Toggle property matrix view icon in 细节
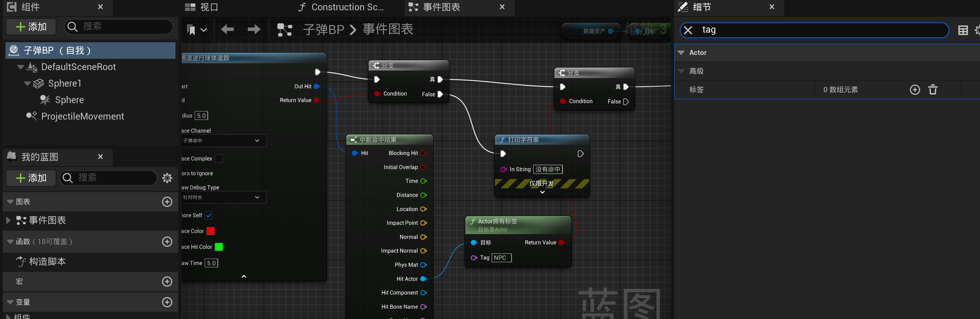The height and width of the screenshot is (319, 980). click(x=963, y=30)
